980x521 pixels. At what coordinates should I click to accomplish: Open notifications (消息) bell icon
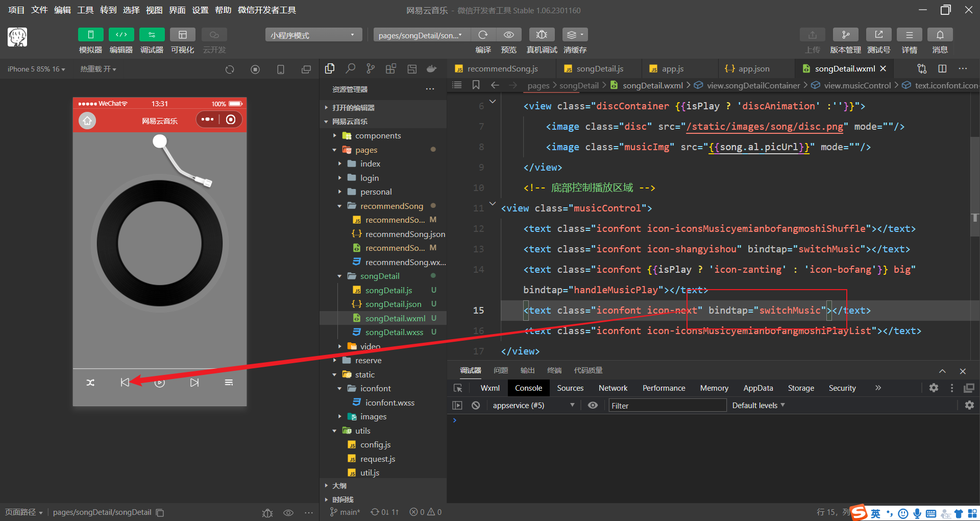(x=940, y=35)
